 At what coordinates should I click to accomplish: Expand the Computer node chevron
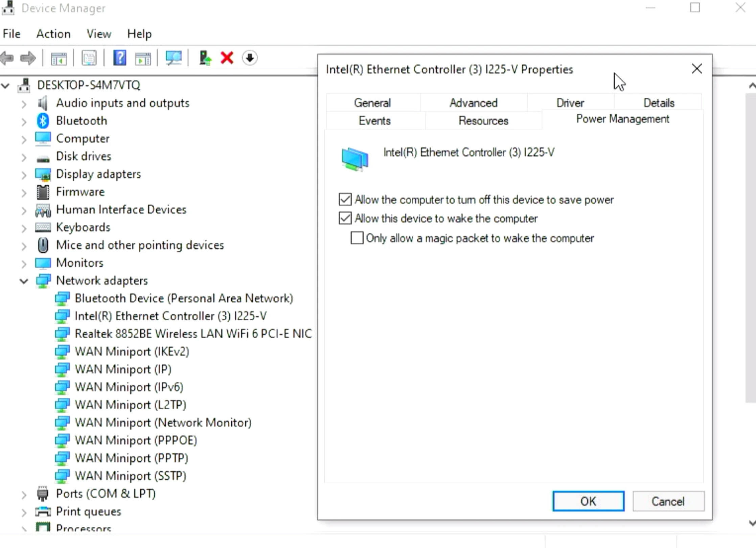[24, 139]
